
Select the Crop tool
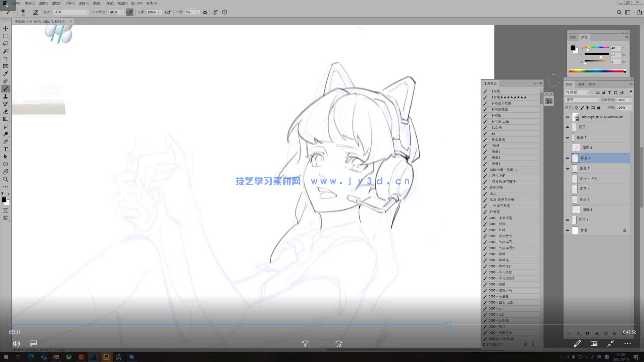tap(6, 58)
